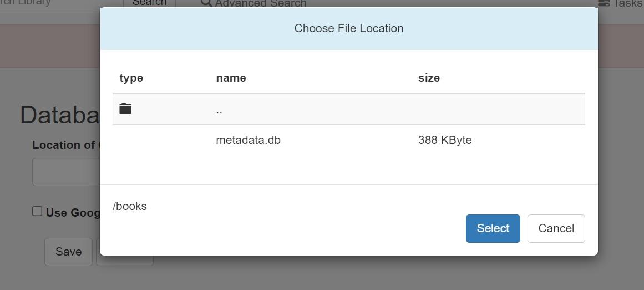
Task: Click the Choose File Location title
Action: point(349,28)
